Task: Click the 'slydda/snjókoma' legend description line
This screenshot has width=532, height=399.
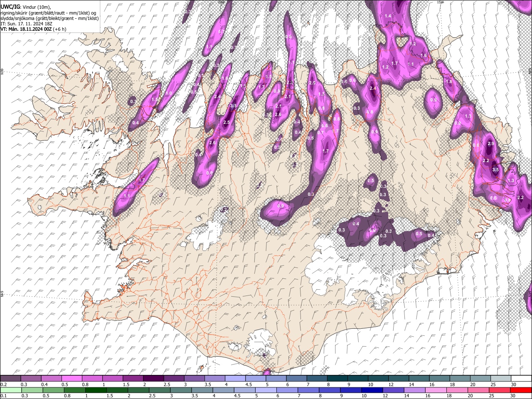Action: 49,18
